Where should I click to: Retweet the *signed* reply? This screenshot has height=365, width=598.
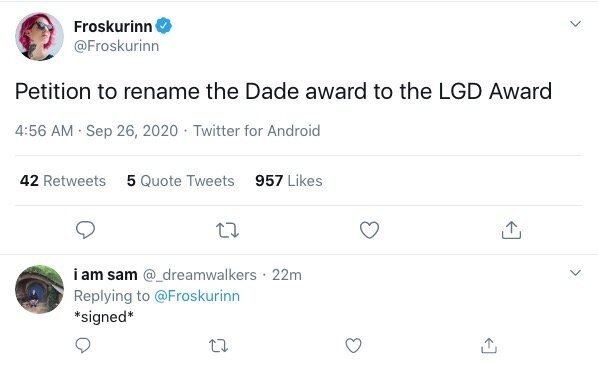(219, 346)
